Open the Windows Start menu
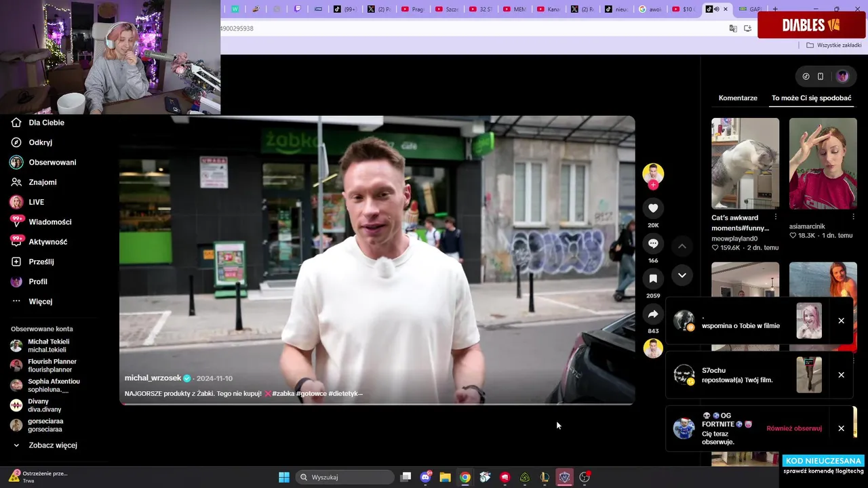 coord(284,477)
